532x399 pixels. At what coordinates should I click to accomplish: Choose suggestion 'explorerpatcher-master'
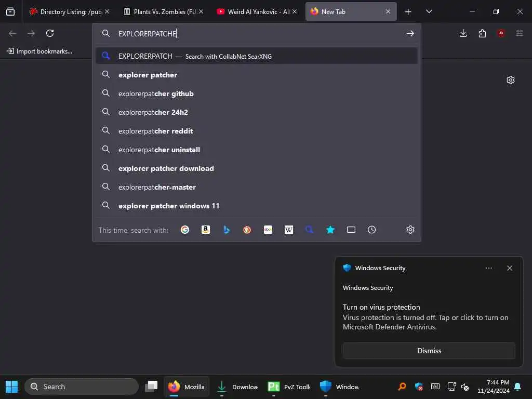[257, 187]
